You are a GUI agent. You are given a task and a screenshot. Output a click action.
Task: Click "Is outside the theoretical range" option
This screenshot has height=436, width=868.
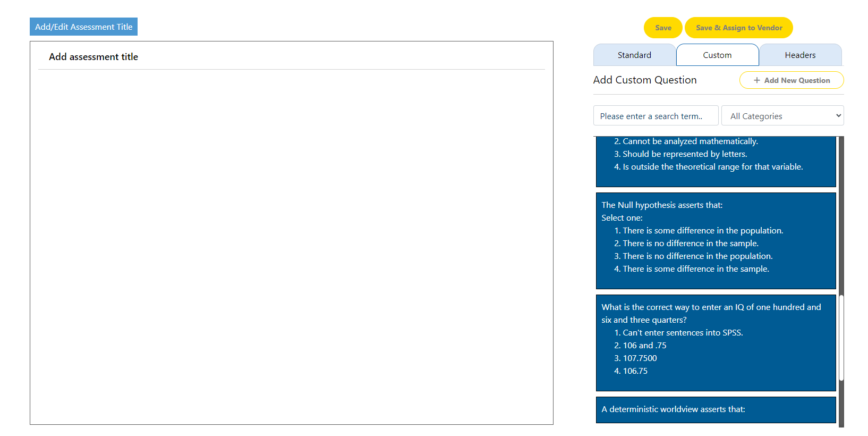[x=712, y=167]
